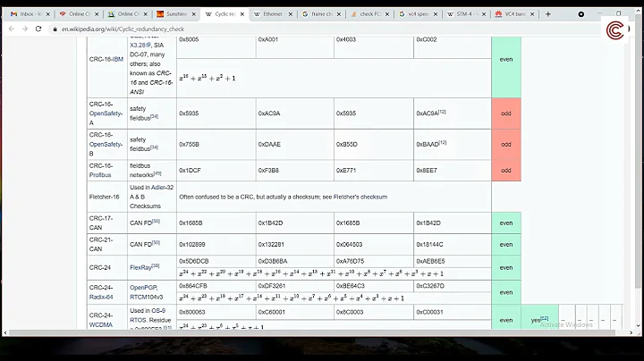
Task: Open the OpenPGP link
Action: (x=143, y=288)
